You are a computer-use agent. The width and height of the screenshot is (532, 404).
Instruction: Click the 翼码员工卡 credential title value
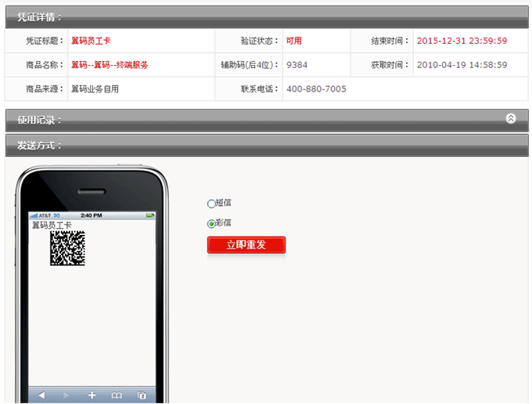(91, 41)
